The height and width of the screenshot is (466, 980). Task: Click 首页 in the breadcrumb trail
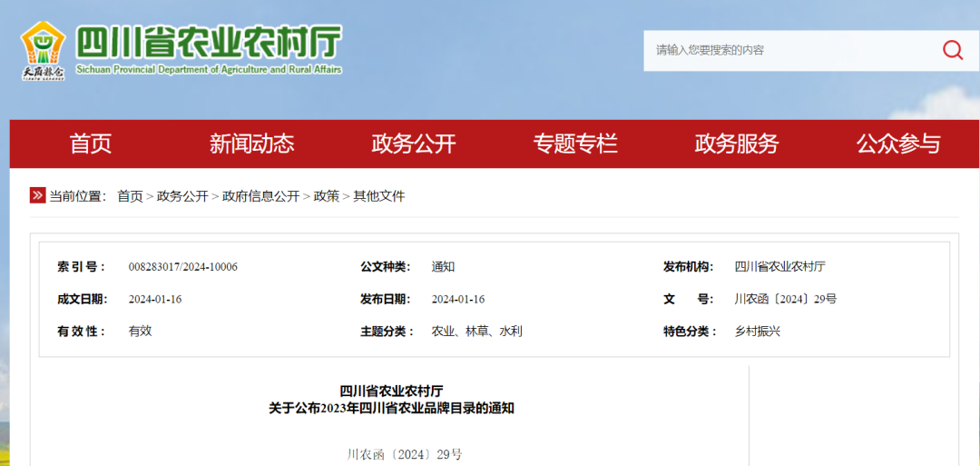click(x=130, y=196)
